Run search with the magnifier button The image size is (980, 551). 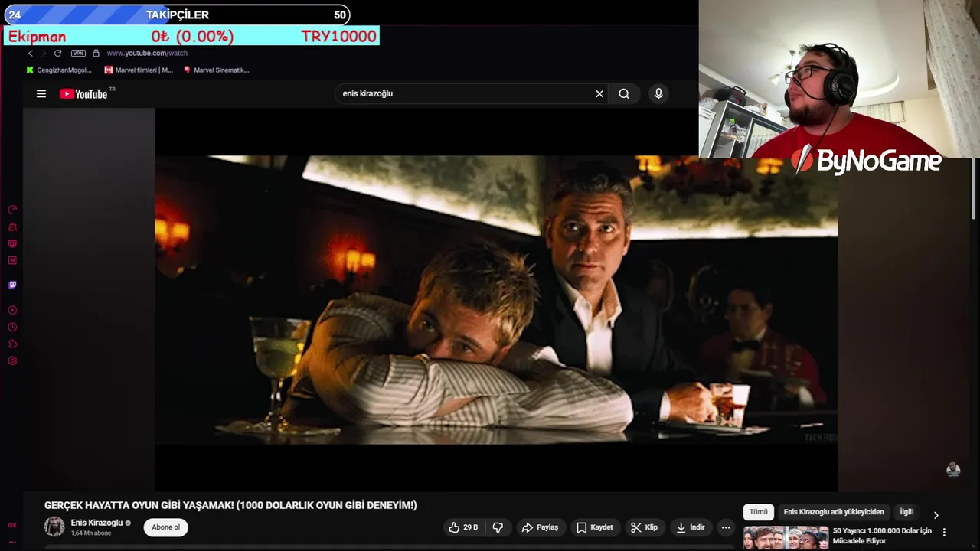(x=624, y=94)
